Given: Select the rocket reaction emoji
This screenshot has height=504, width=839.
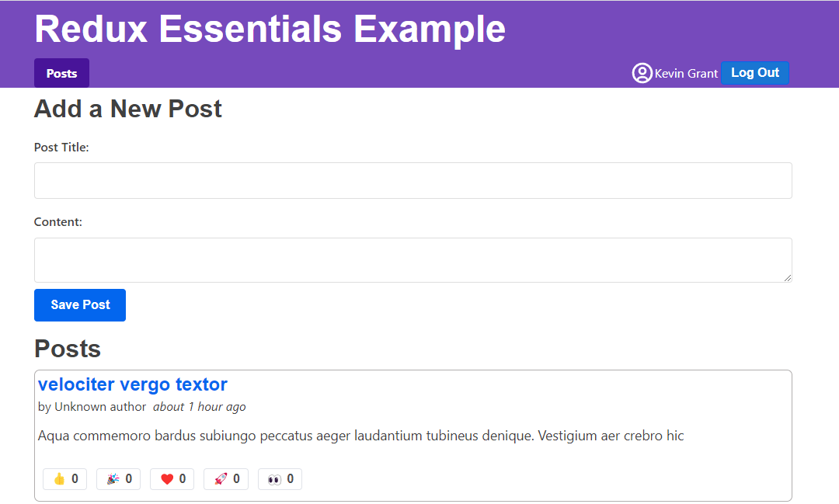Looking at the screenshot, I should click(225, 478).
